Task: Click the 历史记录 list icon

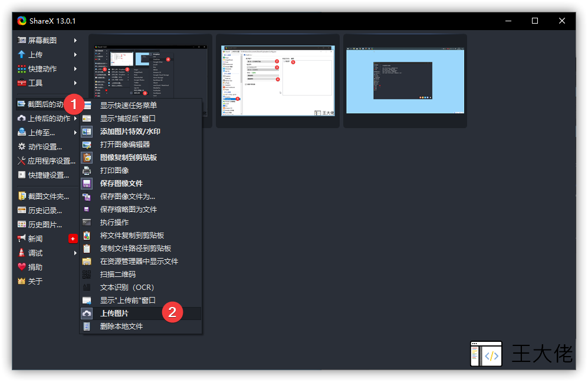Action: tap(22, 211)
